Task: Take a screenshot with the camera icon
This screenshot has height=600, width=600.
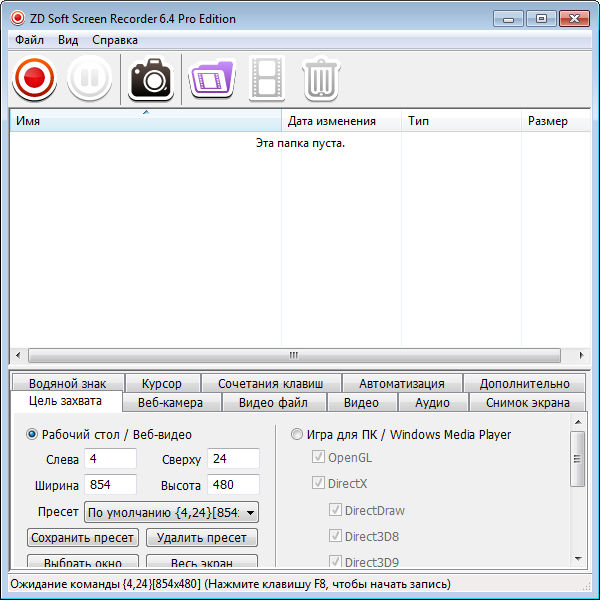Action: click(x=151, y=78)
